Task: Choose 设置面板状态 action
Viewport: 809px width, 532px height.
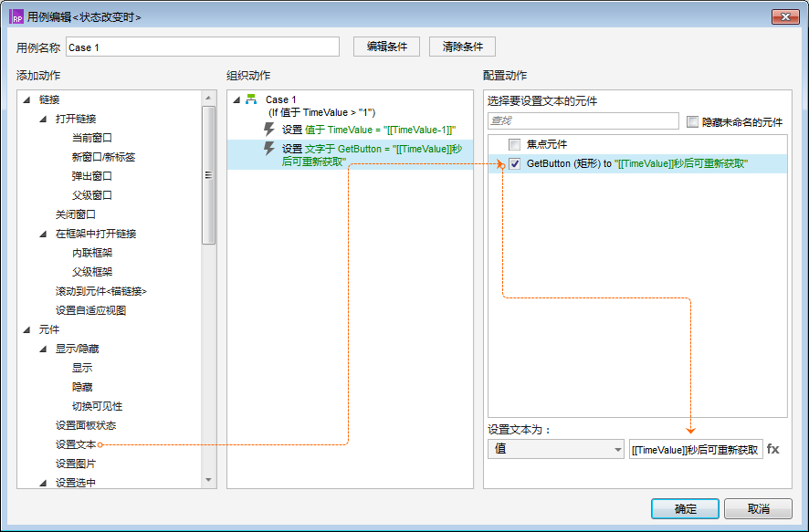Action: [x=85, y=425]
